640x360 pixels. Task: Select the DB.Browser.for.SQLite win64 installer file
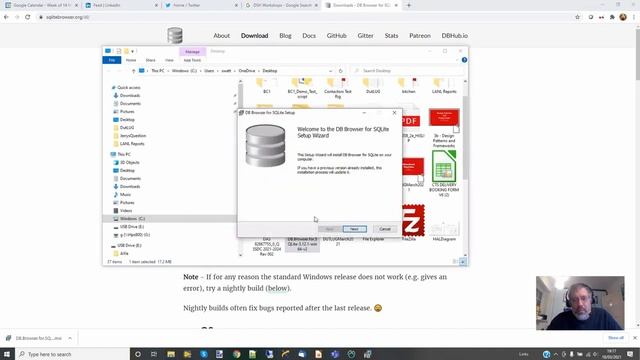tap(302, 244)
